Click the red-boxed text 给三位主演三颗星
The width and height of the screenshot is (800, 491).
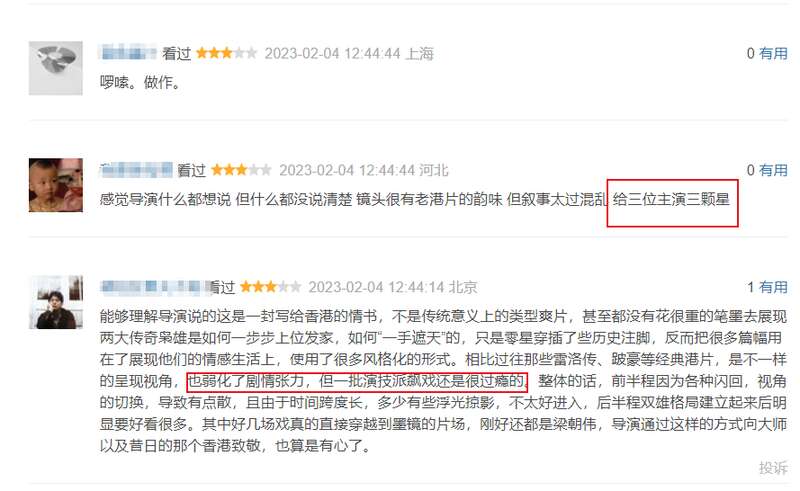click(671, 199)
